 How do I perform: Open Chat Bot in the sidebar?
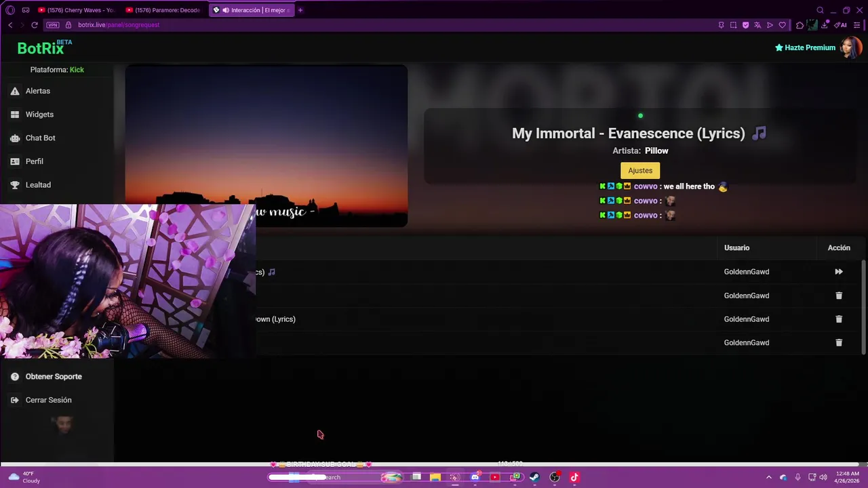click(40, 138)
